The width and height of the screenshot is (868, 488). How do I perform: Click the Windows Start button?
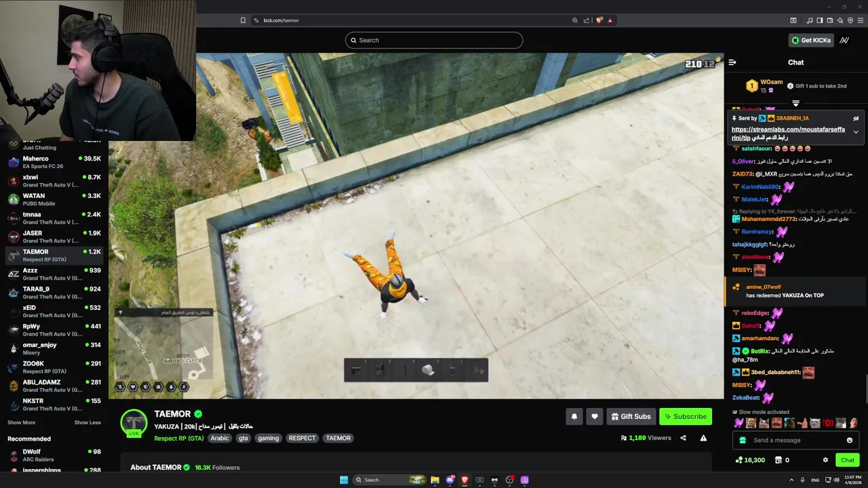click(x=344, y=480)
